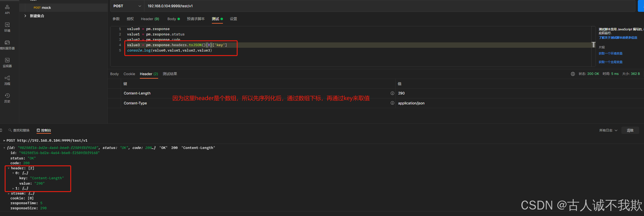This screenshot has height=216, width=644.
Task: Switch to the response Body tab
Action: coord(114,74)
